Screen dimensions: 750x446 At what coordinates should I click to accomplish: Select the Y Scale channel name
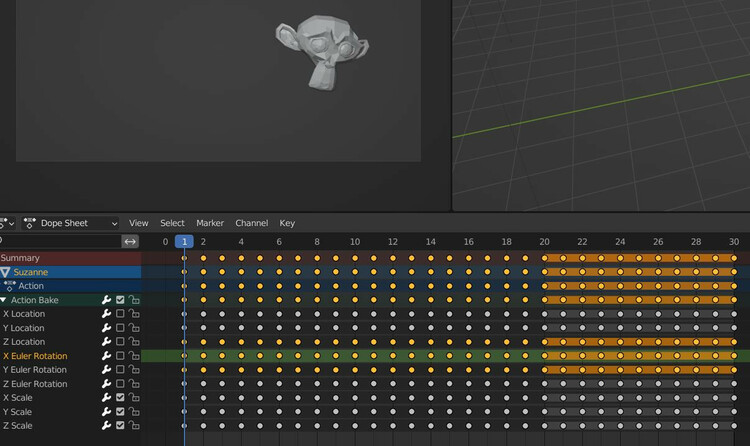17,412
